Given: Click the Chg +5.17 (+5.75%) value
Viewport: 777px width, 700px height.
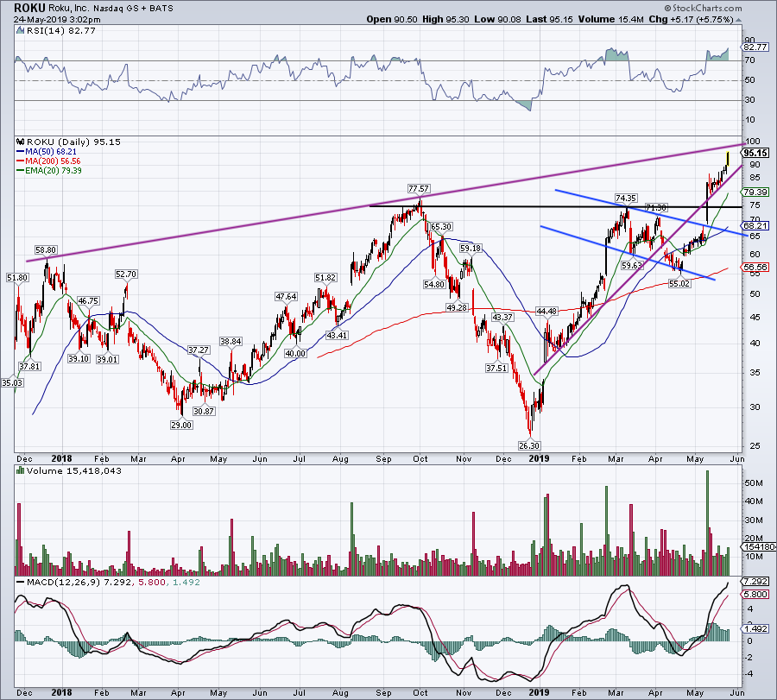Looking at the screenshot, I should (691, 19).
